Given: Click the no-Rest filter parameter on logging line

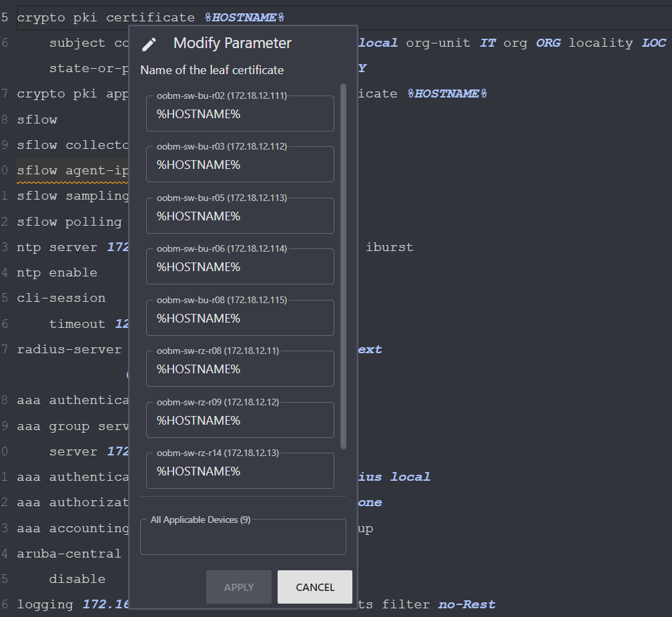Looking at the screenshot, I should (x=466, y=604).
